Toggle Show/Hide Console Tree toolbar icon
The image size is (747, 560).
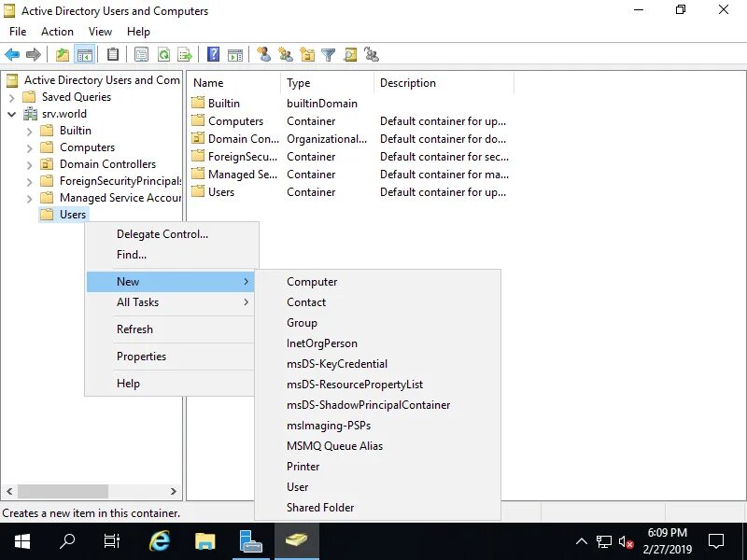(x=85, y=55)
